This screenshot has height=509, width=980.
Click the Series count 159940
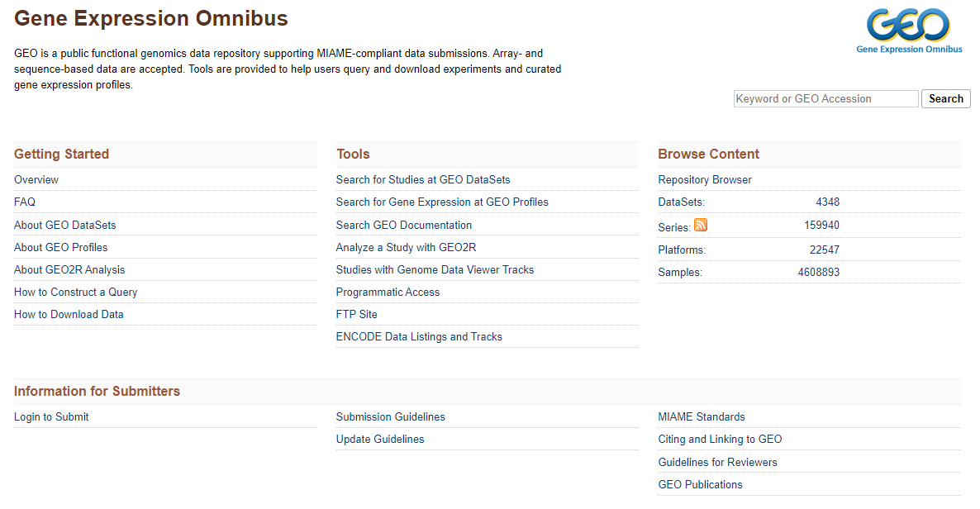[822, 225]
